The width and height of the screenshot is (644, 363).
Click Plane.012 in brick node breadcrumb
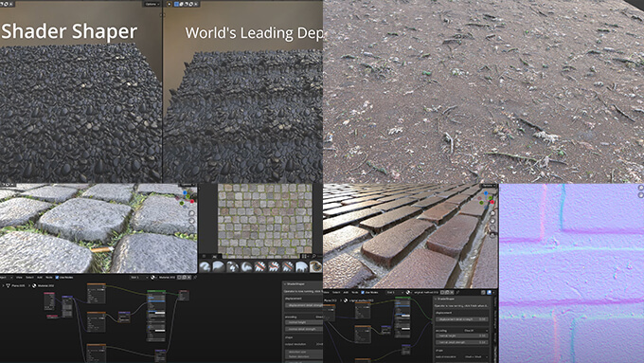331,300
